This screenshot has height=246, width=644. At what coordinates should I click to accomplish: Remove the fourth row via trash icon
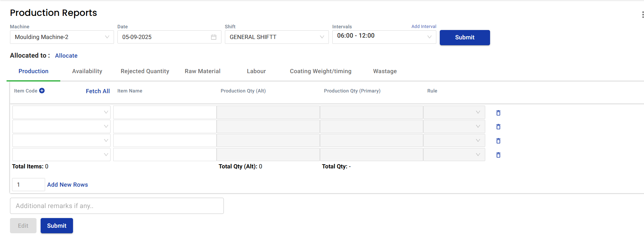pyautogui.click(x=498, y=155)
